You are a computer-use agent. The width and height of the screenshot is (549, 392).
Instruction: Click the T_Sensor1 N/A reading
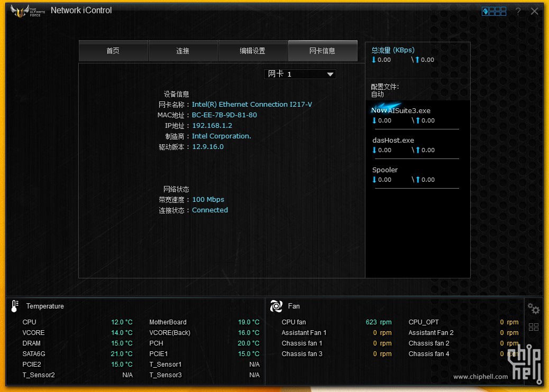(254, 365)
